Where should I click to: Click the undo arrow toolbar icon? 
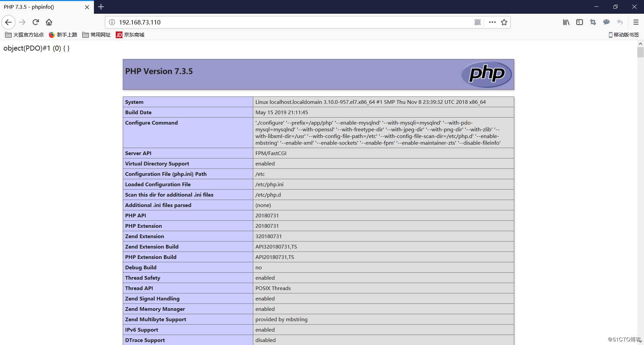[620, 22]
